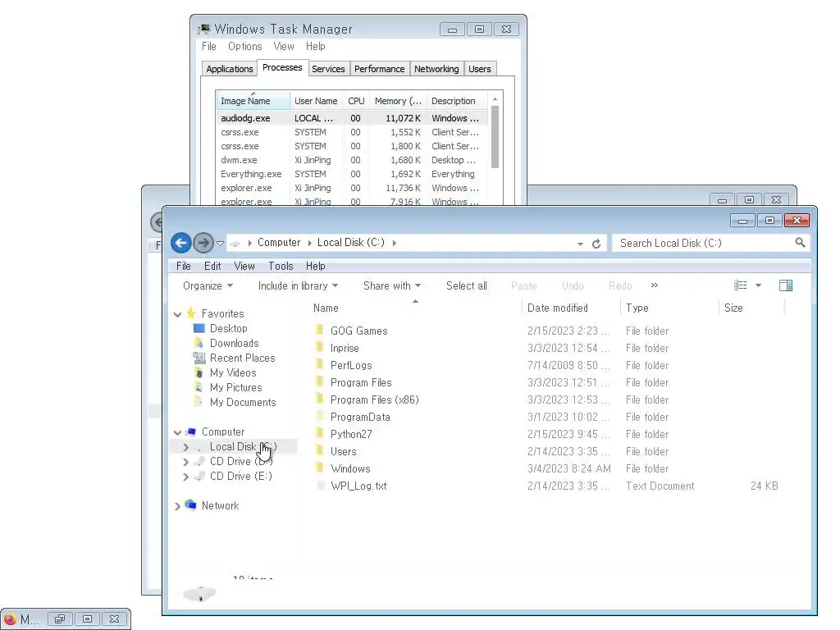Go back with the blue Back arrow
840x630 pixels.
point(181,243)
